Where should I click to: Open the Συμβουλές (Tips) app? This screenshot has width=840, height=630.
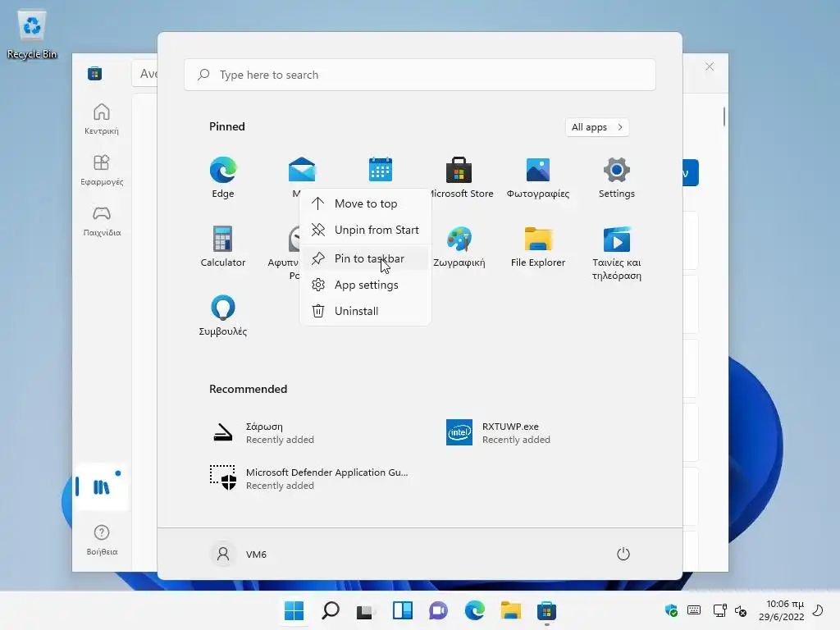click(223, 315)
